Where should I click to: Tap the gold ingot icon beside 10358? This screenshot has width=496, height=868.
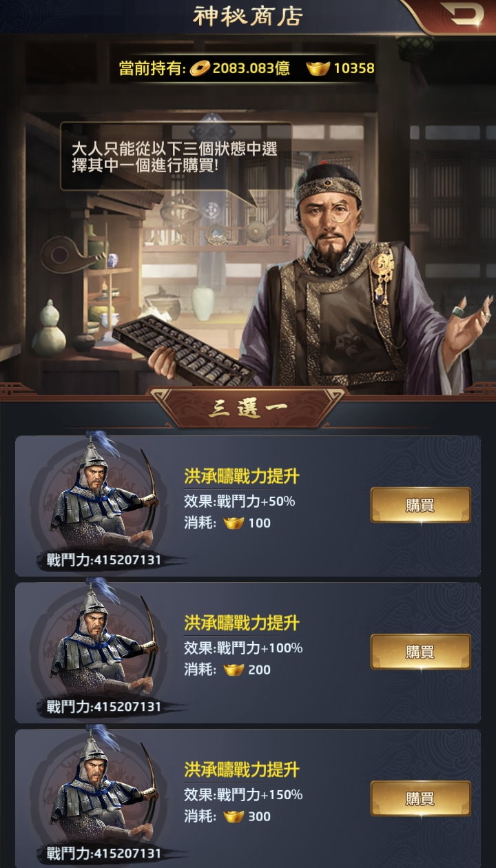click(x=318, y=68)
